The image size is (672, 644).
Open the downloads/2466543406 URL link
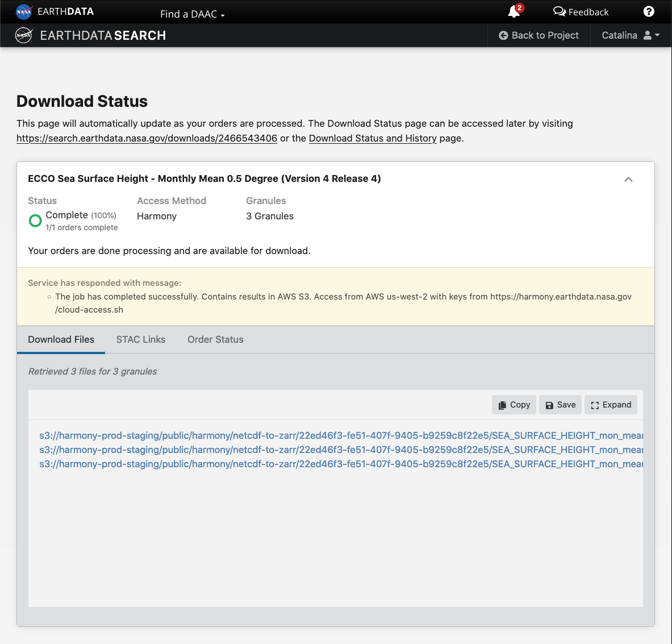(147, 138)
